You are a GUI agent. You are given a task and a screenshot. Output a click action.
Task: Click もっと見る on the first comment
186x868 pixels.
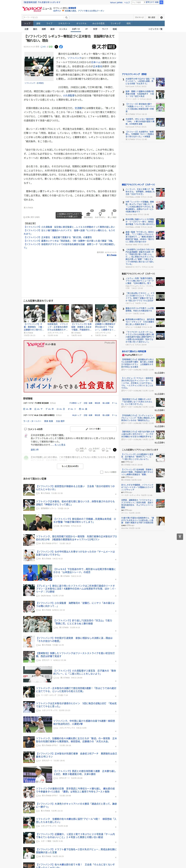pos(60,445)
